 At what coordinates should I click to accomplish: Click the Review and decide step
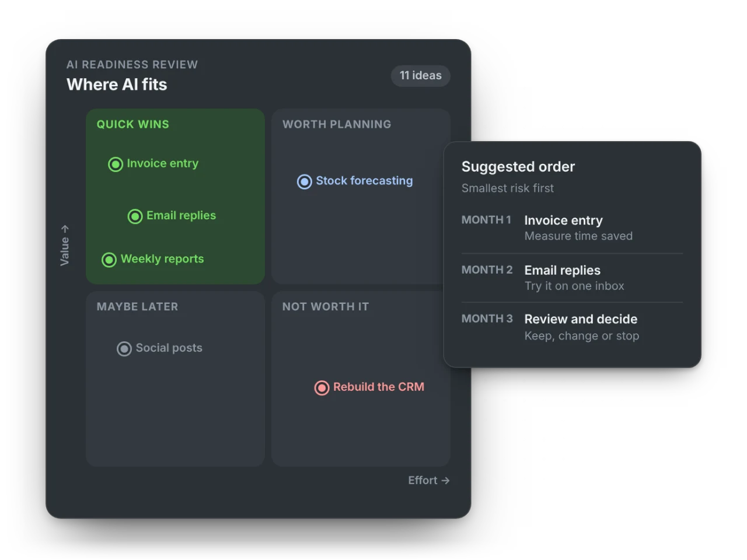(581, 319)
